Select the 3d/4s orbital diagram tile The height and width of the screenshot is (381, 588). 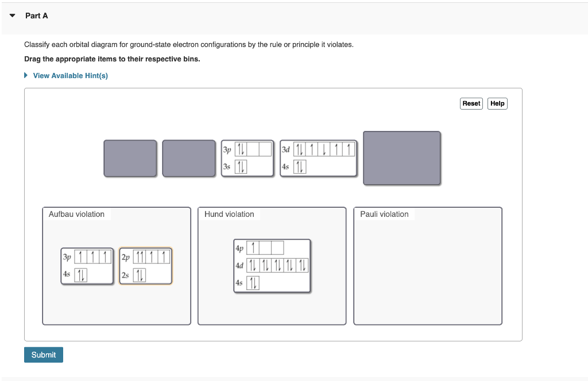319,158
